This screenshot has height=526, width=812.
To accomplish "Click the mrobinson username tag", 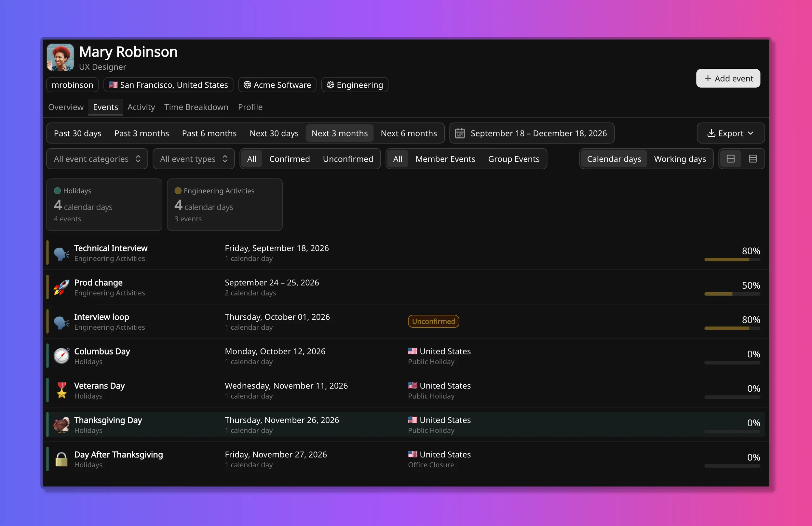I will (72, 85).
